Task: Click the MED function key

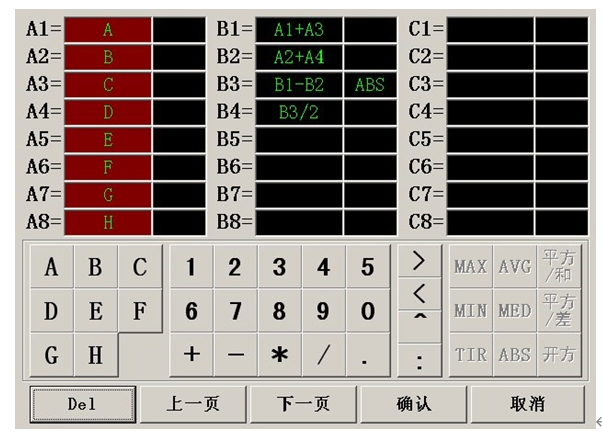Action: click(515, 311)
